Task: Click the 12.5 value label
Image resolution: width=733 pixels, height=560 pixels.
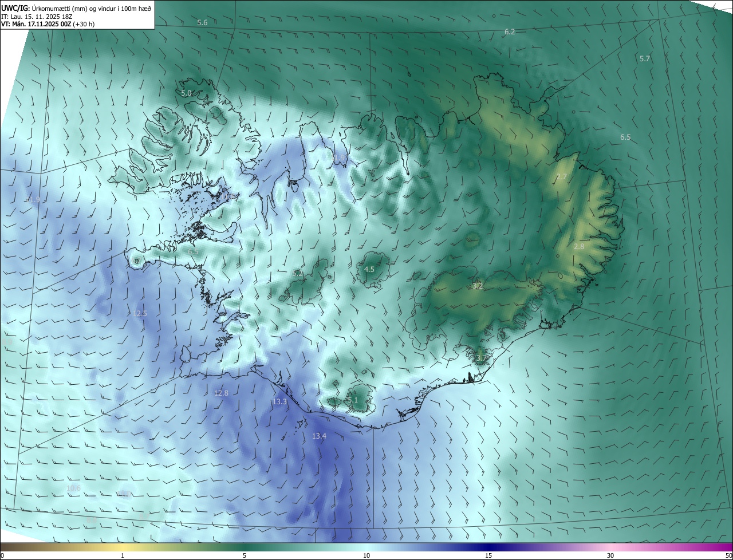Action: (x=140, y=314)
